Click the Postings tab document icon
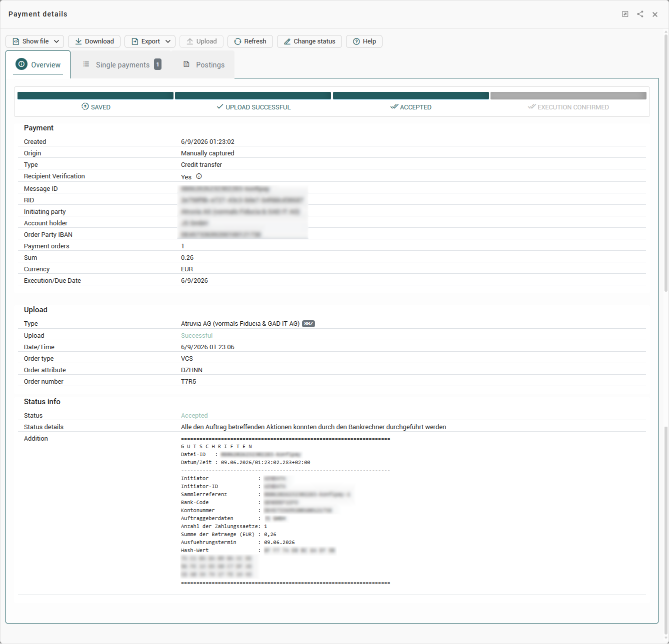Viewport: 669px width, 644px height. click(186, 64)
